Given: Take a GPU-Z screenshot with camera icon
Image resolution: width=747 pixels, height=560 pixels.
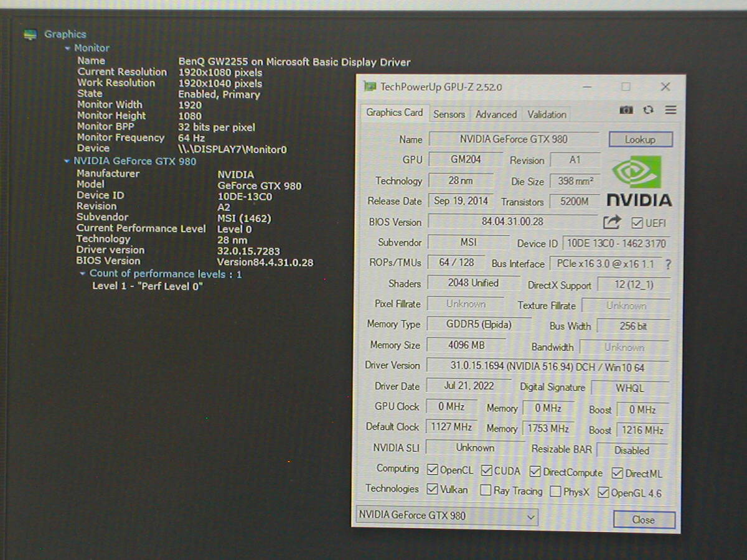Looking at the screenshot, I should (x=626, y=110).
